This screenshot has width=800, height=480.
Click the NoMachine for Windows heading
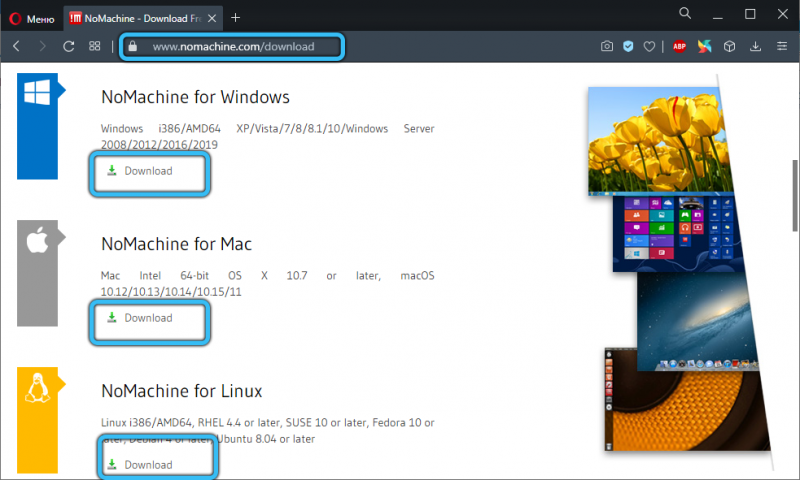coord(195,97)
